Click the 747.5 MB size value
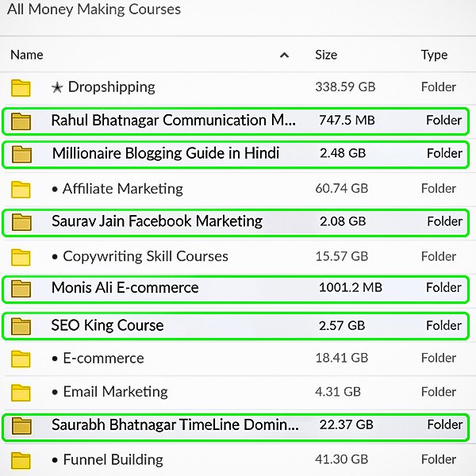 tap(347, 121)
